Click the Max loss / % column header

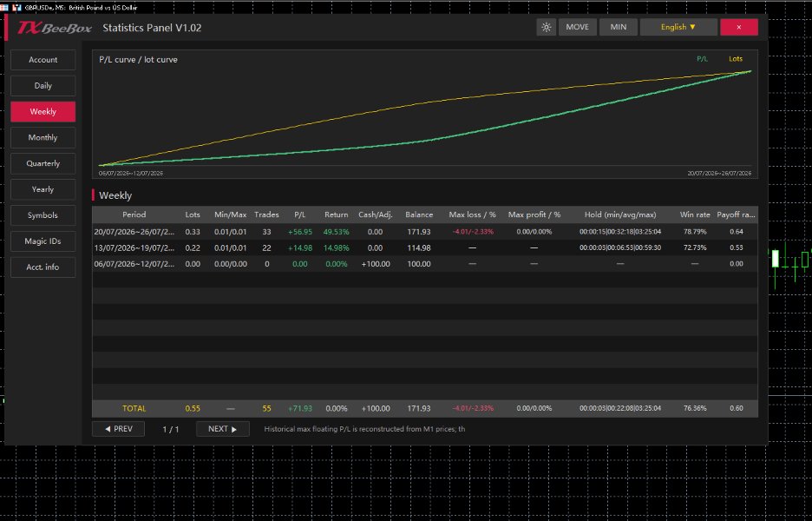pos(472,214)
